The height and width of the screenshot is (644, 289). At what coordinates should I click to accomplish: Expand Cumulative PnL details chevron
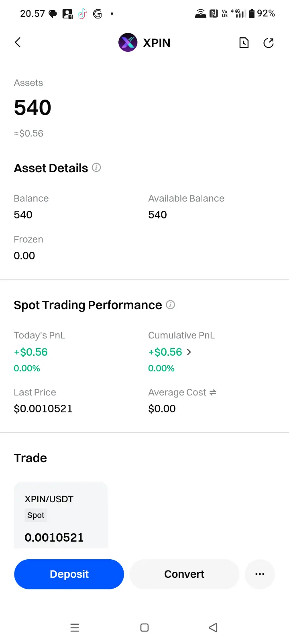[189, 352]
